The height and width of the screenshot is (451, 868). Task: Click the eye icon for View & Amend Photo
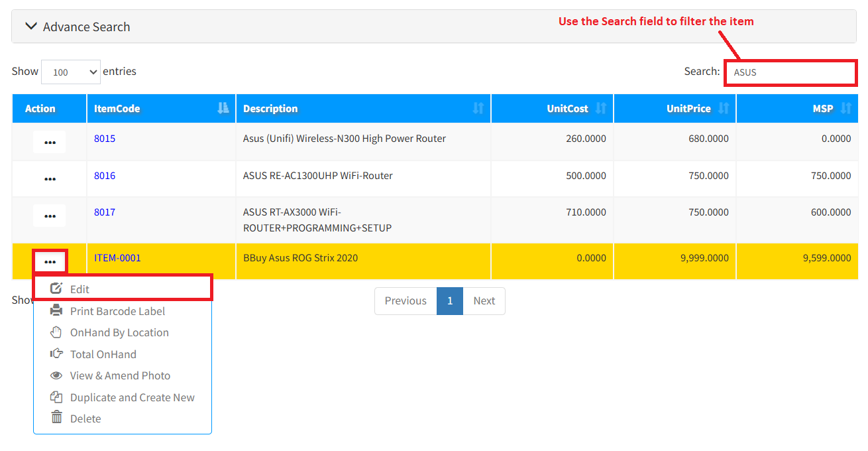pos(56,375)
